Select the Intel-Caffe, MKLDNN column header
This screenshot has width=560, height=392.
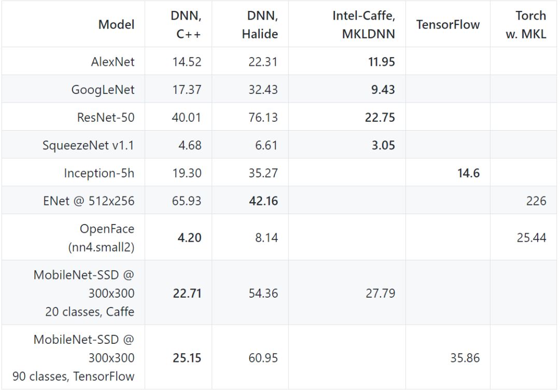tap(363, 24)
